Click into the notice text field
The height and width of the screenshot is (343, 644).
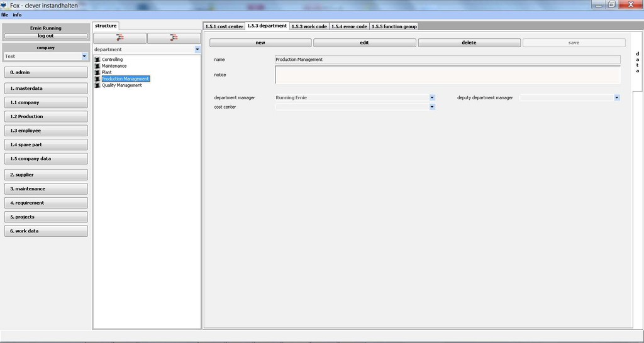(447, 75)
